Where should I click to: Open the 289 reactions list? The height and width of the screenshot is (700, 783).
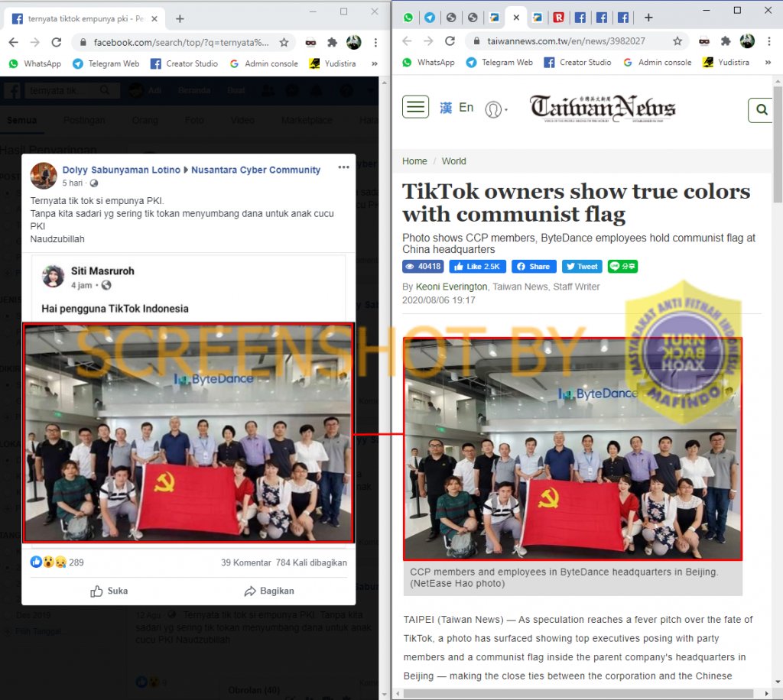(57, 562)
